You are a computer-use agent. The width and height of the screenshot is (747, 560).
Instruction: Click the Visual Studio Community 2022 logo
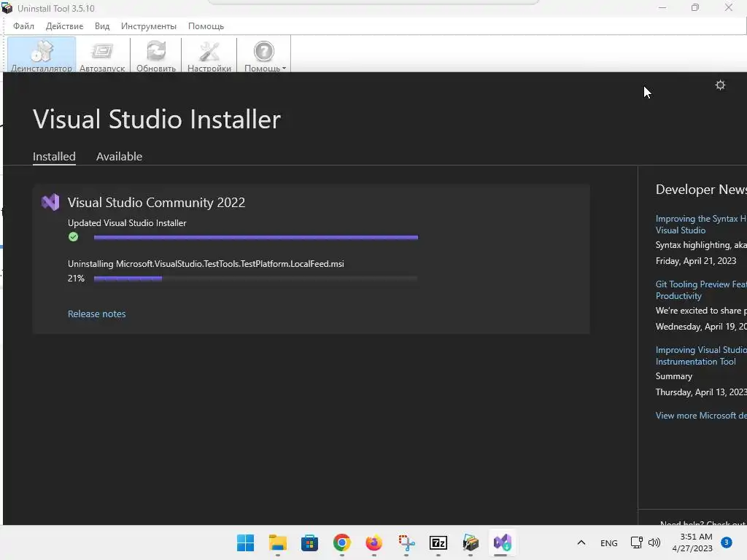click(x=50, y=203)
